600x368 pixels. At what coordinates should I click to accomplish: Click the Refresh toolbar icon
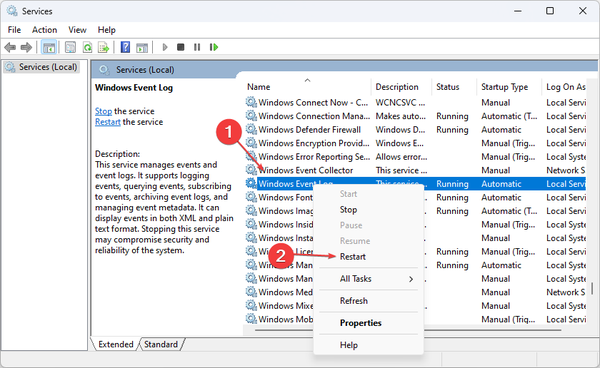87,47
